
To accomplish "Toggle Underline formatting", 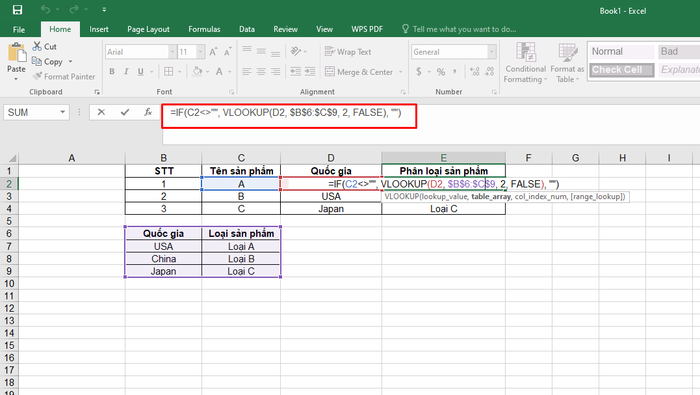I will coord(141,71).
